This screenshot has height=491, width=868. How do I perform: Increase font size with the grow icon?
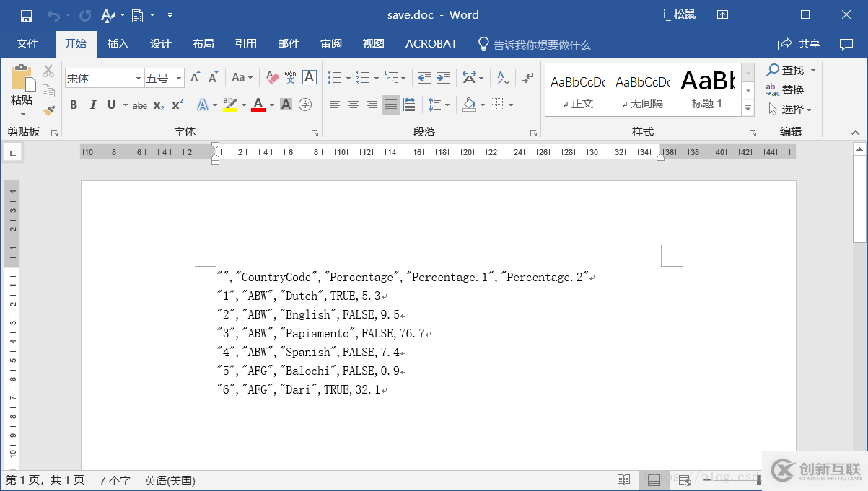[x=195, y=78]
